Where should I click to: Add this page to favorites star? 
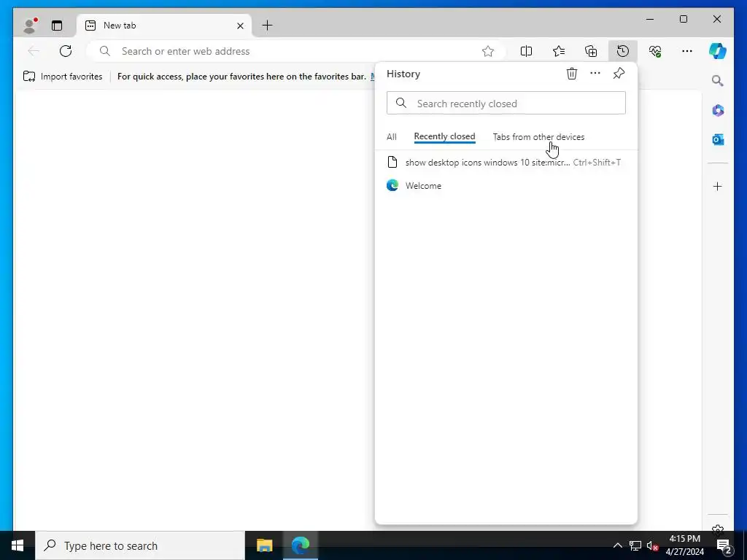pos(488,51)
